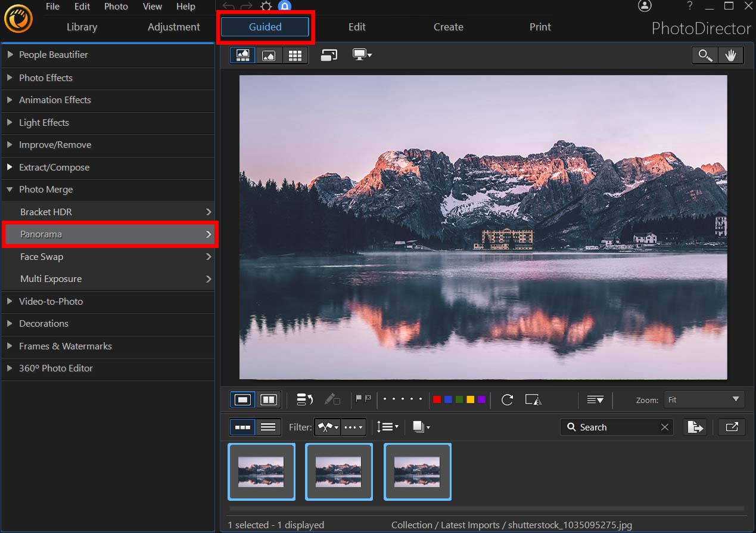756x533 pixels.
Task: Tag the photo with the red label
Action: click(437, 399)
